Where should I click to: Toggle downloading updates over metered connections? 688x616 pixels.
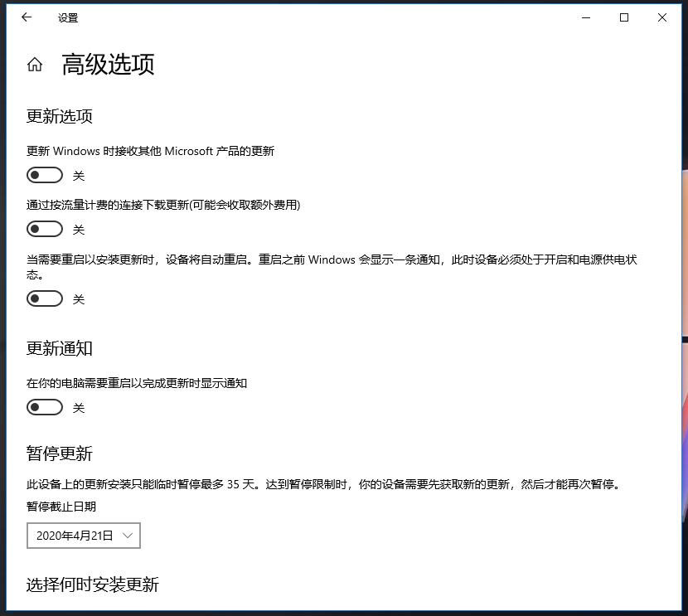pyautogui.click(x=45, y=229)
